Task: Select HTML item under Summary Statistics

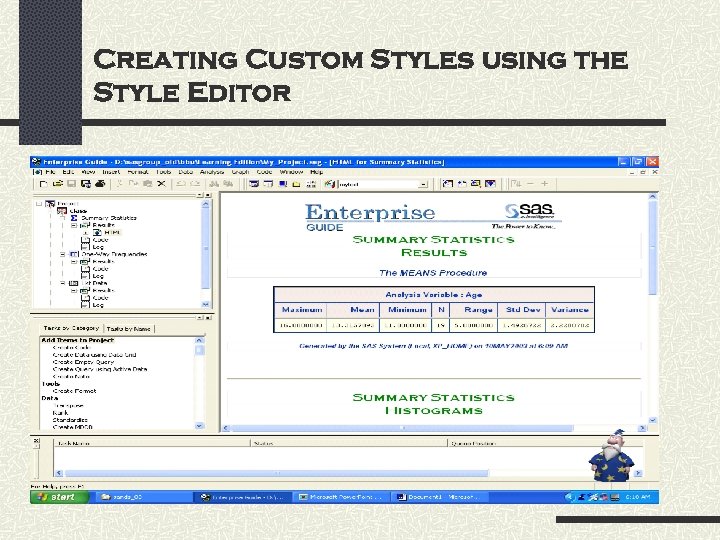Action: [x=112, y=232]
